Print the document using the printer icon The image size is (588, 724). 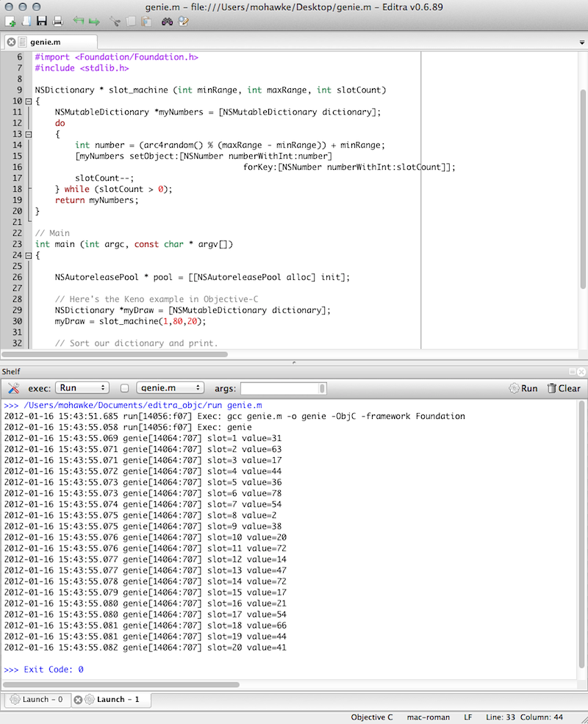click(x=57, y=21)
